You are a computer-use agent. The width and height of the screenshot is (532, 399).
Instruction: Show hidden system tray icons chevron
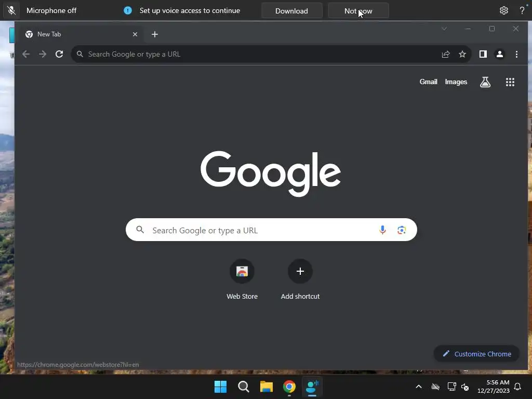point(419,387)
